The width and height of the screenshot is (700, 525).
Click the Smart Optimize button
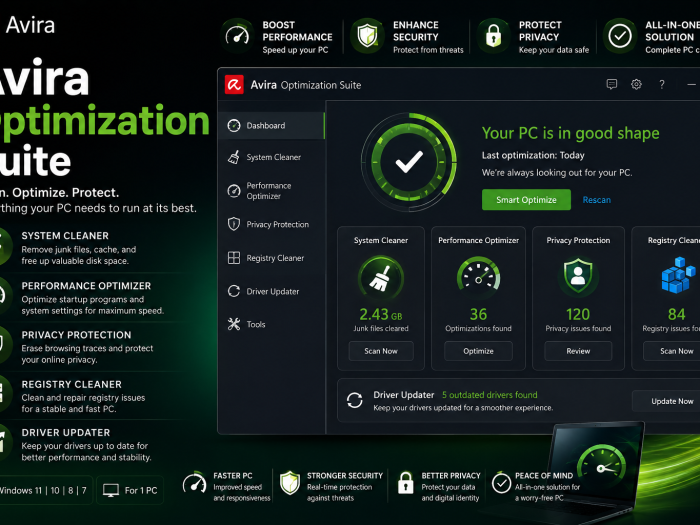(526, 200)
